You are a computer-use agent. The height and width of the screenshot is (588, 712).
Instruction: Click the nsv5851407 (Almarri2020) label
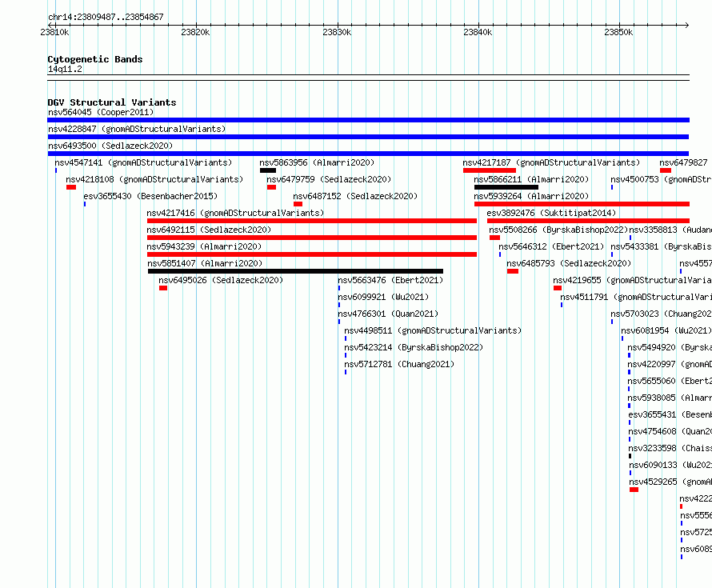205,263
